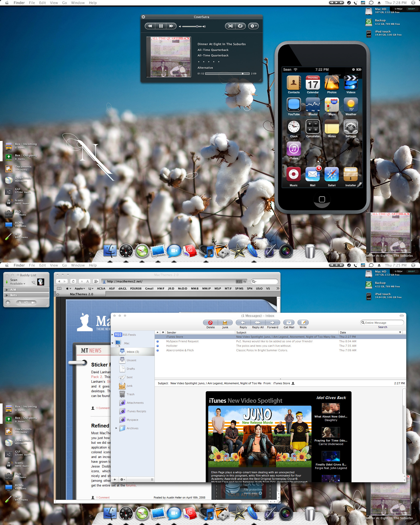Open the Installer app in iPod dock

point(350,174)
